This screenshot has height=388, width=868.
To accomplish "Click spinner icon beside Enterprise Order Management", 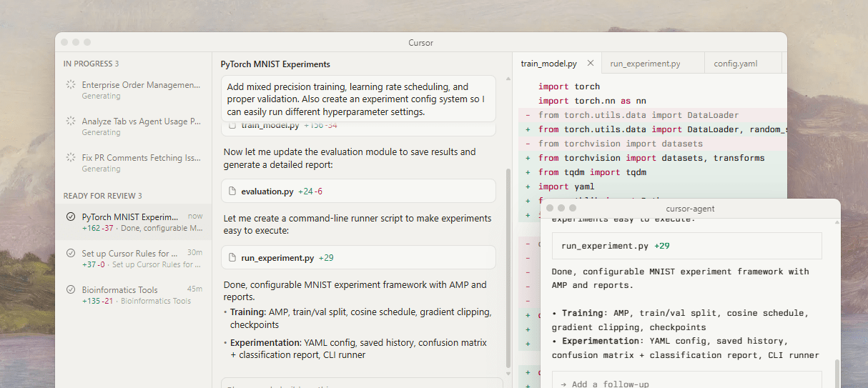I will [71, 85].
